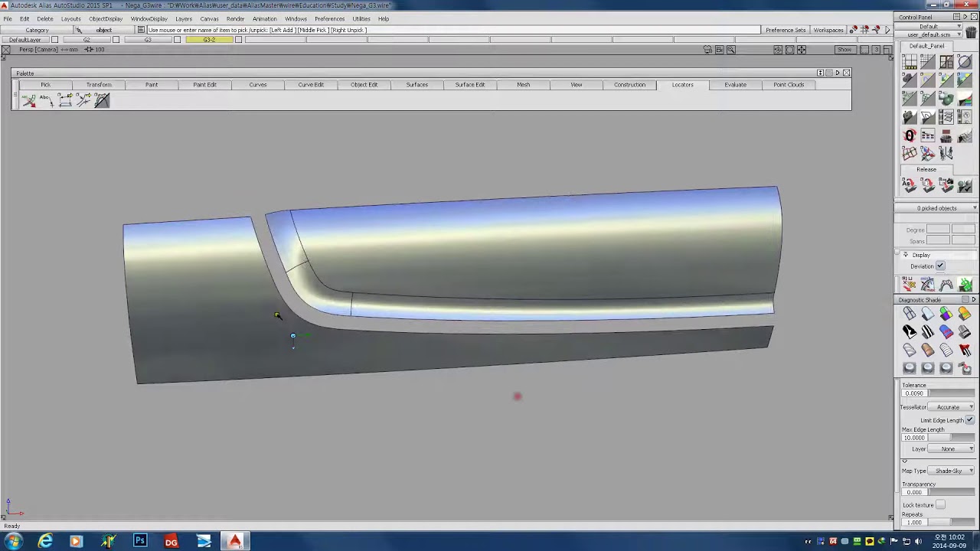Switch to the Surfaces palette tab
This screenshot has width=980, height=551.
[417, 85]
